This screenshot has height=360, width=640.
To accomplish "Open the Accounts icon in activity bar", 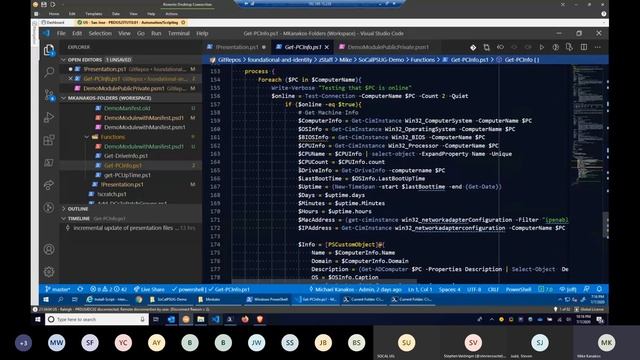I will click(49, 249).
